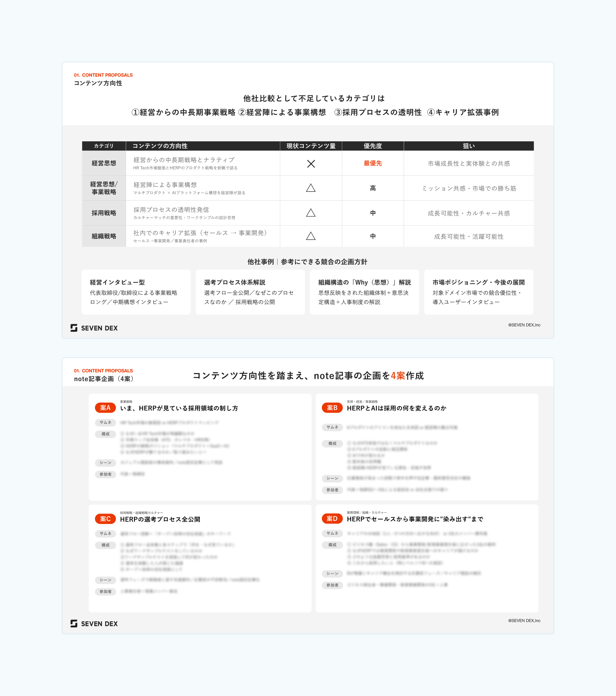
Task: Select the 案B badge
Action: tap(332, 408)
